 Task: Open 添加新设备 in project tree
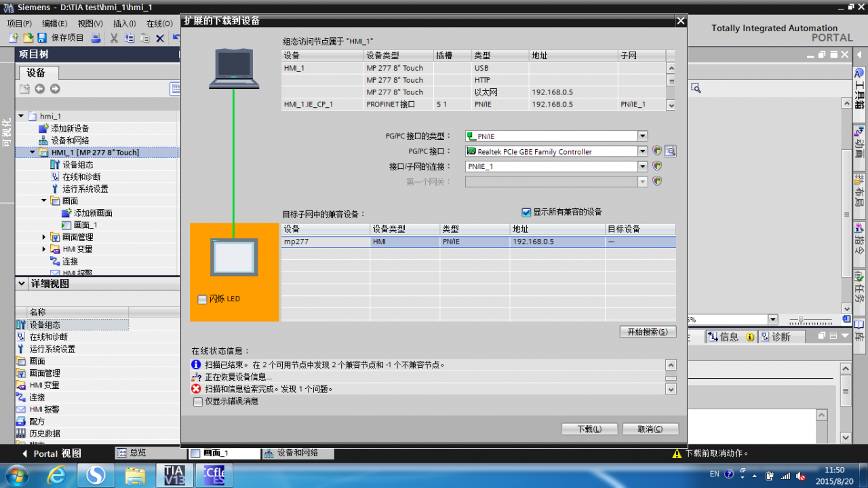coord(71,128)
